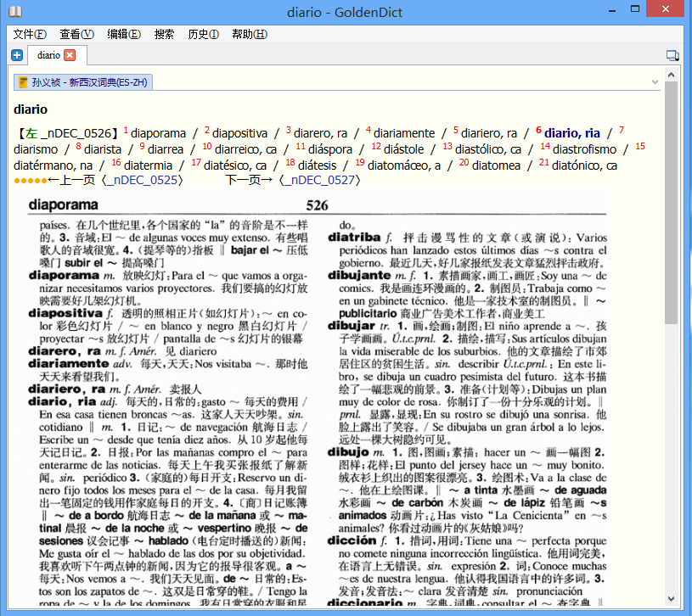Minimize the GoldenDict window
The image size is (692, 616).
point(612,9)
